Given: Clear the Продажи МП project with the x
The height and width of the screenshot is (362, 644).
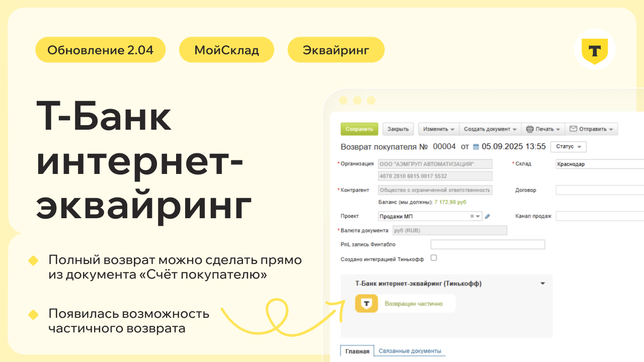Looking at the screenshot, I should (x=472, y=216).
